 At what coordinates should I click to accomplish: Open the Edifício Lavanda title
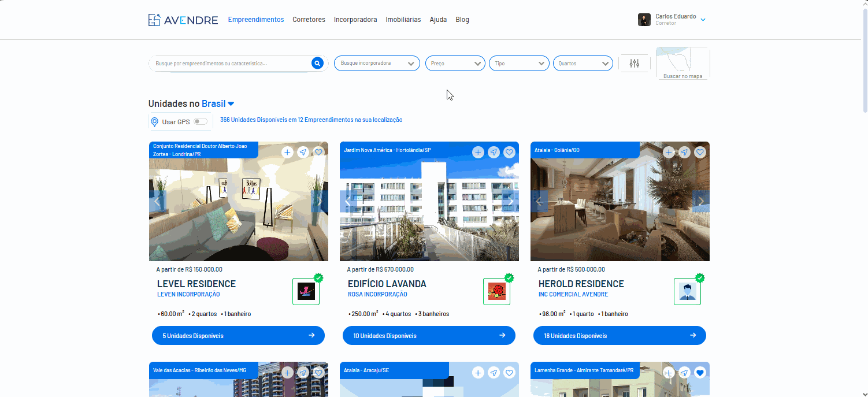387,284
